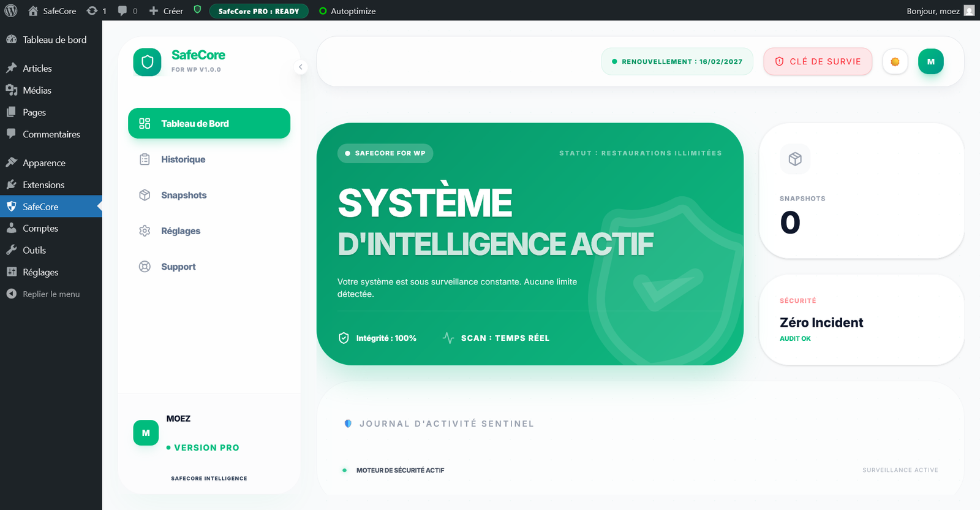This screenshot has width=980, height=510.
Task: Click the Snapshots card cube icon
Action: (x=795, y=159)
